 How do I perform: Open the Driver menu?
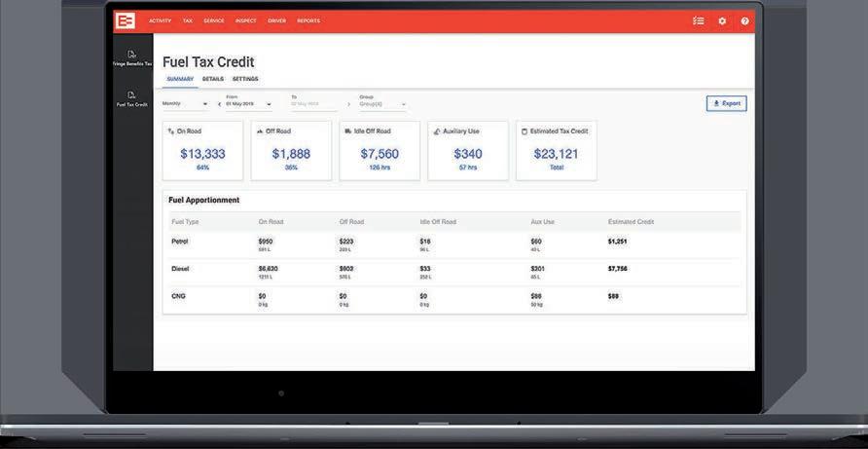(x=276, y=21)
